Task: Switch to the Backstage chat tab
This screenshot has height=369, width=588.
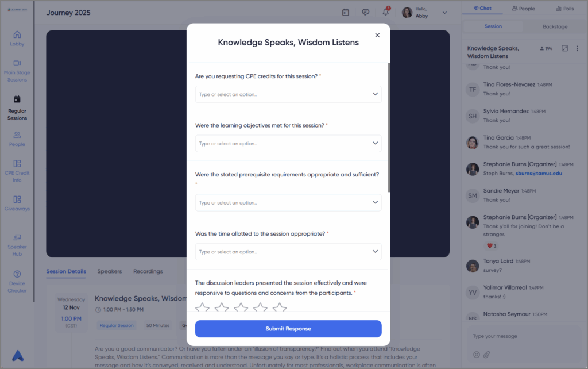Action: (555, 26)
